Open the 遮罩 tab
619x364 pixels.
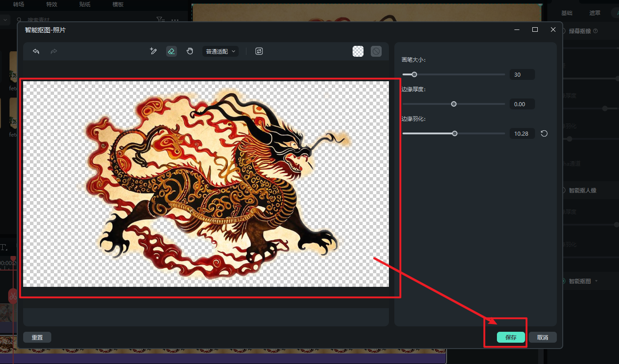click(595, 13)
